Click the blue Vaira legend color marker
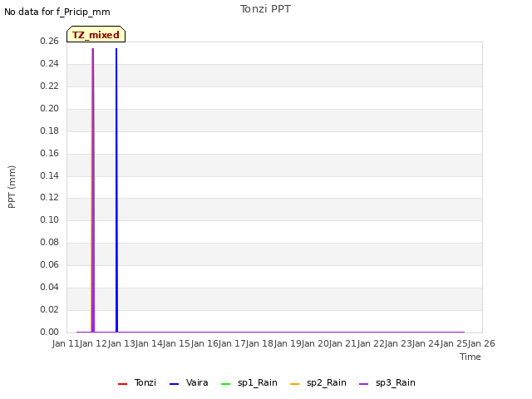 174,384
